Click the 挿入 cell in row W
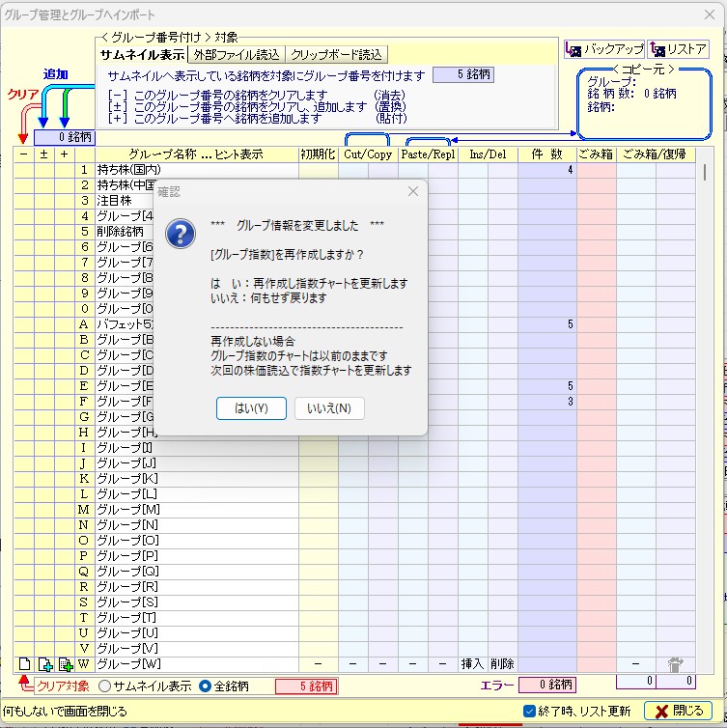The height and width of the screenshot is (728, 727). [472, 664]
